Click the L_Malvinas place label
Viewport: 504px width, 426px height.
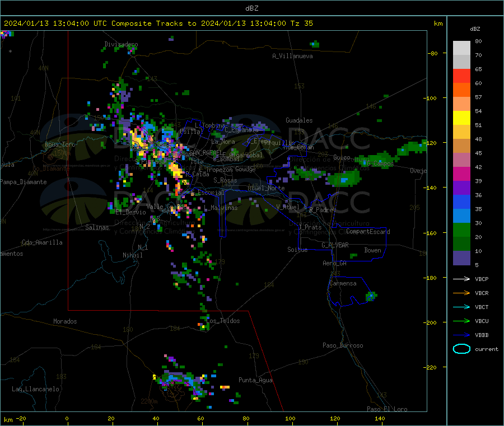[221, 208]
